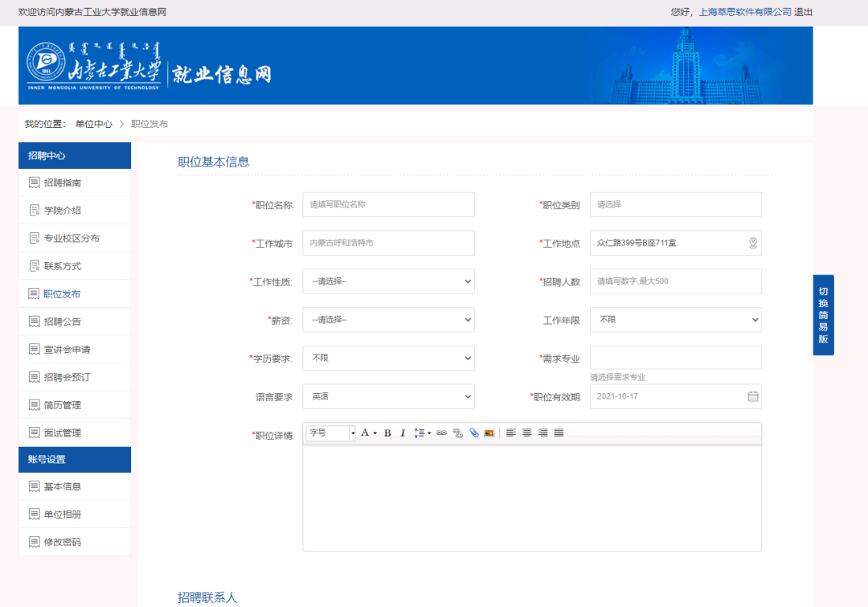Open the calendar icon for 职位有效期
The width and height of the screenshot is (868, 607).
tap(753, 396)
